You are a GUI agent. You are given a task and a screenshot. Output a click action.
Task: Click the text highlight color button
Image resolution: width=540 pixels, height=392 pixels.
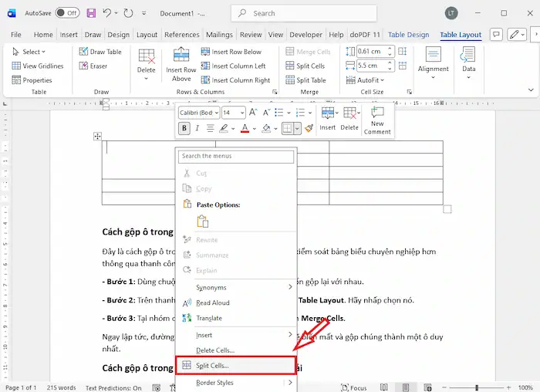pos(224,128)
